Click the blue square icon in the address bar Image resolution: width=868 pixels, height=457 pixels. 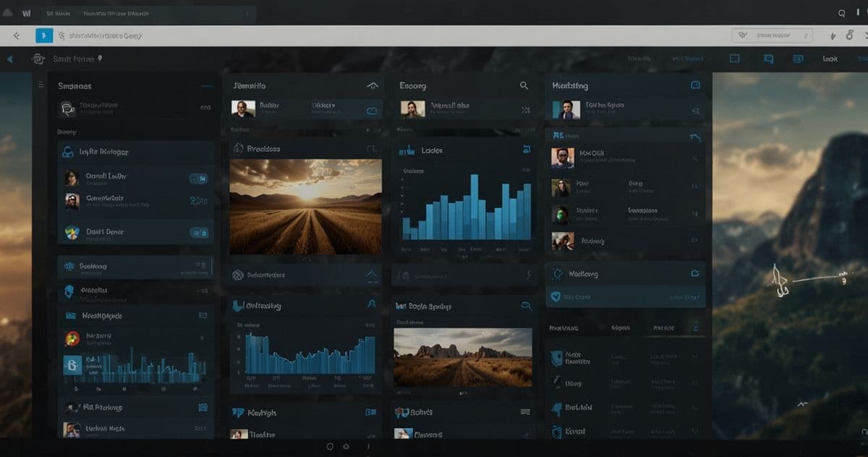[x=44, y=35]
